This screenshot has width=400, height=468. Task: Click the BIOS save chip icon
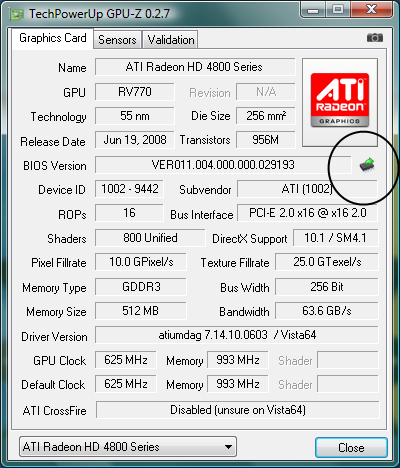367,164
